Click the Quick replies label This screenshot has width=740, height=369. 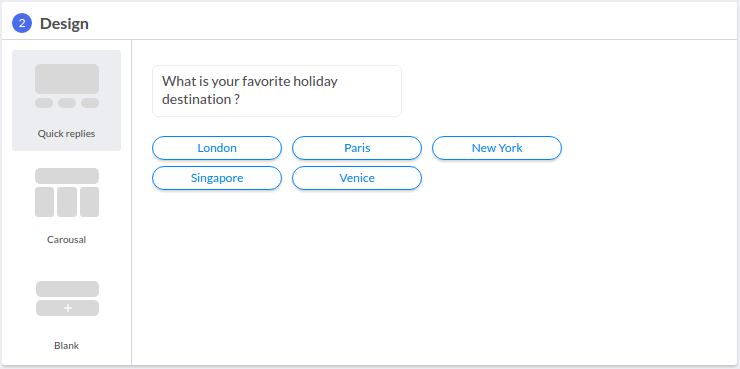click(x=67, y=134)
